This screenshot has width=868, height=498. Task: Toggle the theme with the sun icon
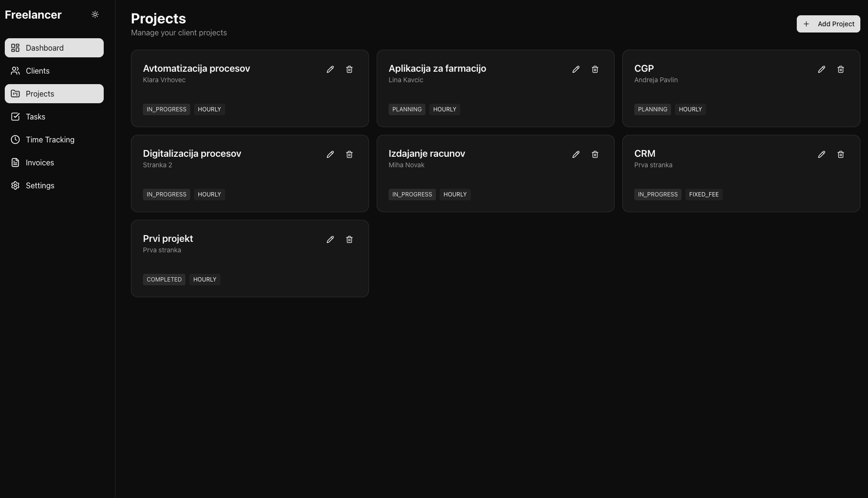click(x=95, y=14)
